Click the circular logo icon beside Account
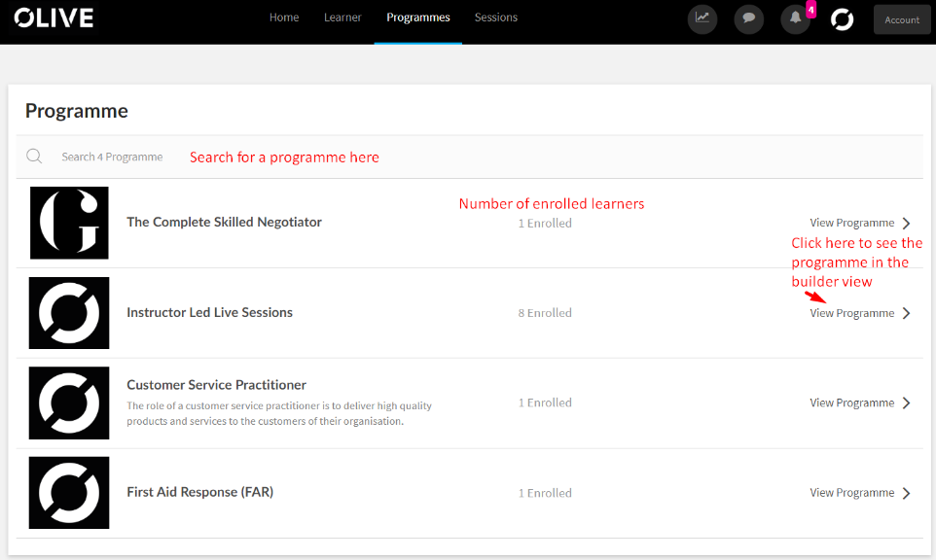This screenshot has width=936, height=560. pos(842,19)
